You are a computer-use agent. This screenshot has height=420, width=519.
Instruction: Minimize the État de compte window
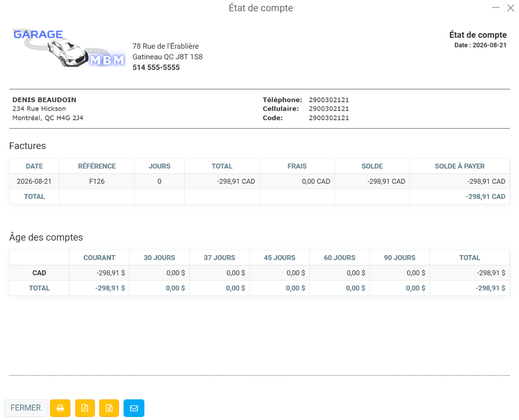point(496,8)
